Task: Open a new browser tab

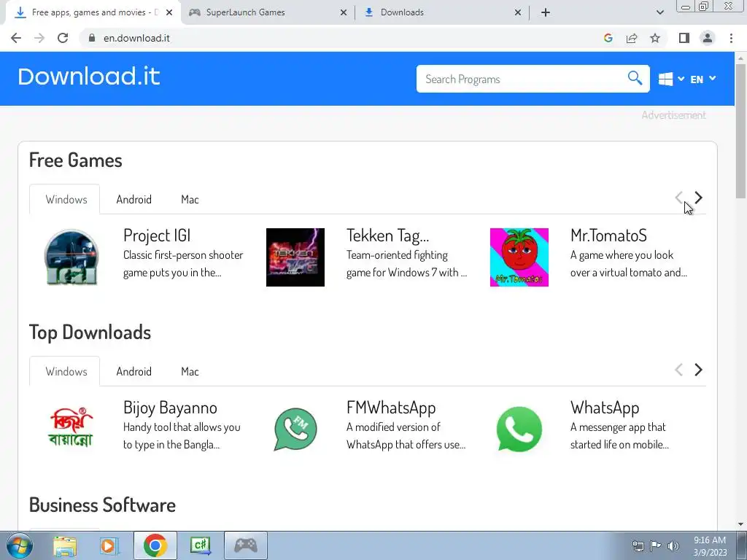Action: click(546, 12)
